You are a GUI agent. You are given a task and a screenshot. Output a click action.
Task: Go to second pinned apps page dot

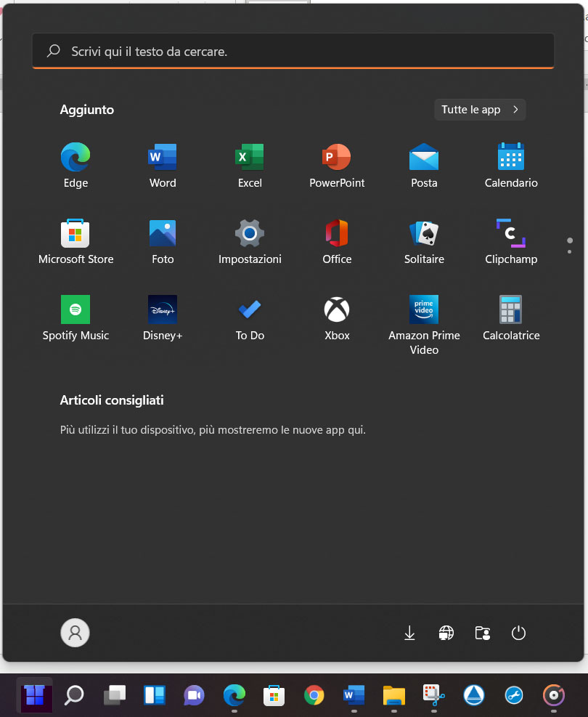click(569, 252)
